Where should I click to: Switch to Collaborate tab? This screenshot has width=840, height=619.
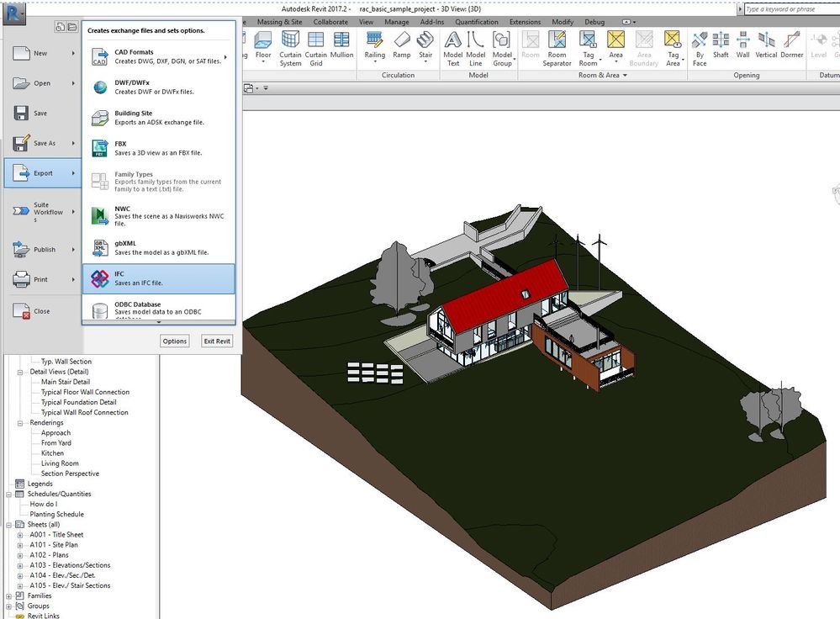pyautogui.click(x=330, y=22)
